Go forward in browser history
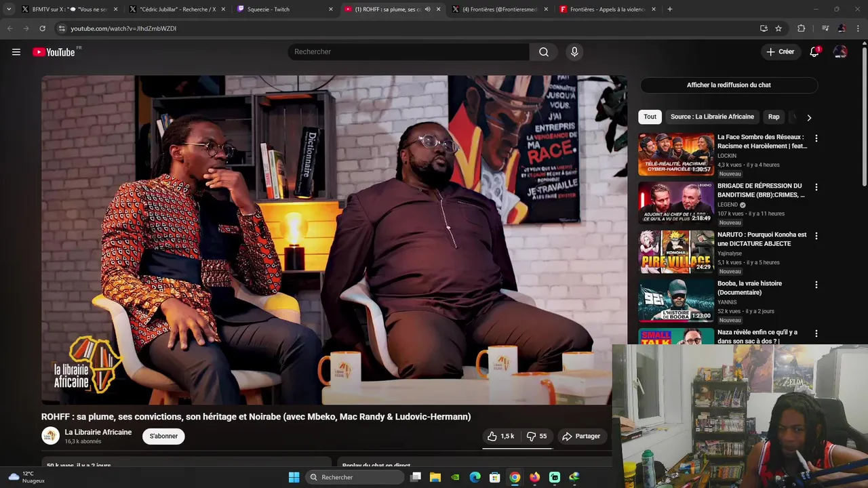The height and width of the screenshot is (488, 868). point(26,28)
